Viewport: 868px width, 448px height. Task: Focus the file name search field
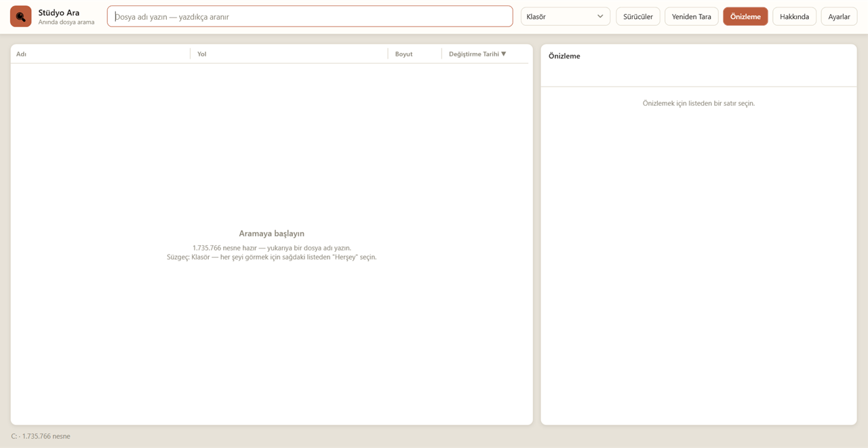(310, 16)
